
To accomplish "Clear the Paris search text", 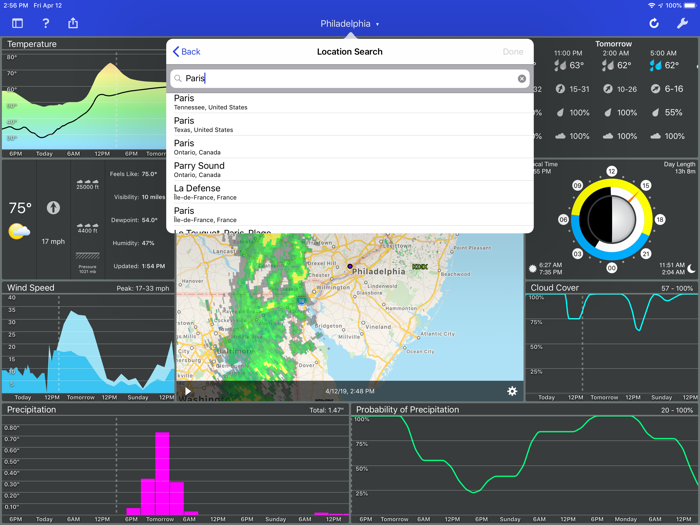I will point(521,79).
